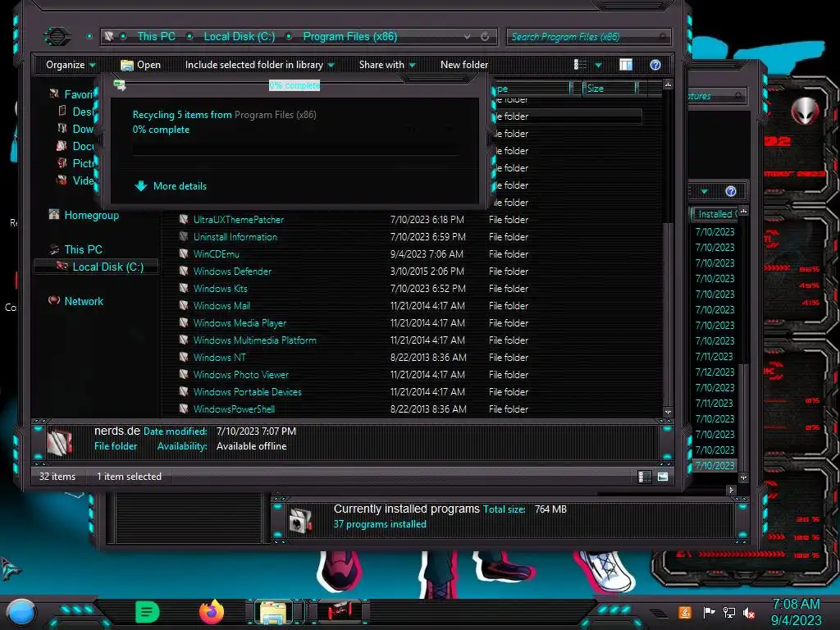Image resolution: width=840 pixels, height=630 pixels.
Task: Click Local Disk (C:) in the breadcrumb
Action: pos(239,36)
